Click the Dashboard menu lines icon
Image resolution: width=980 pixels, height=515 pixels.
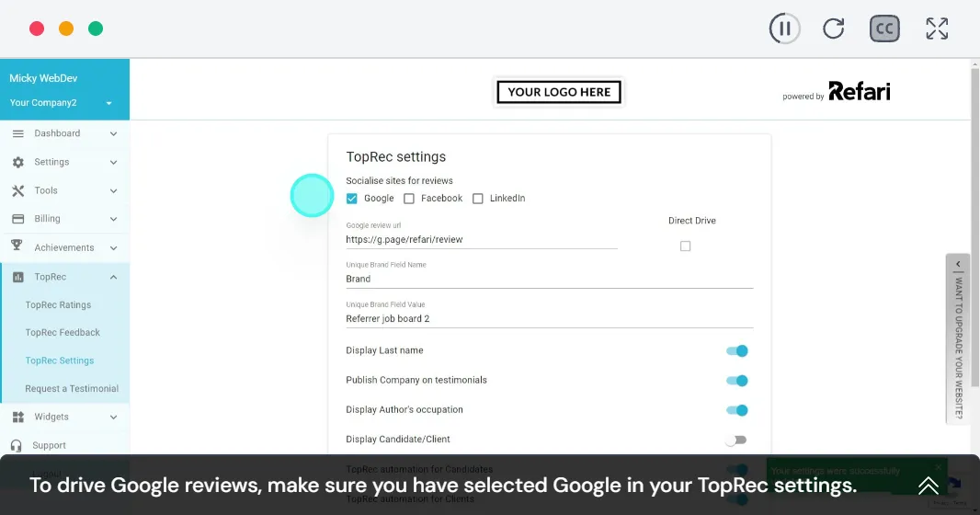(18, 133)
